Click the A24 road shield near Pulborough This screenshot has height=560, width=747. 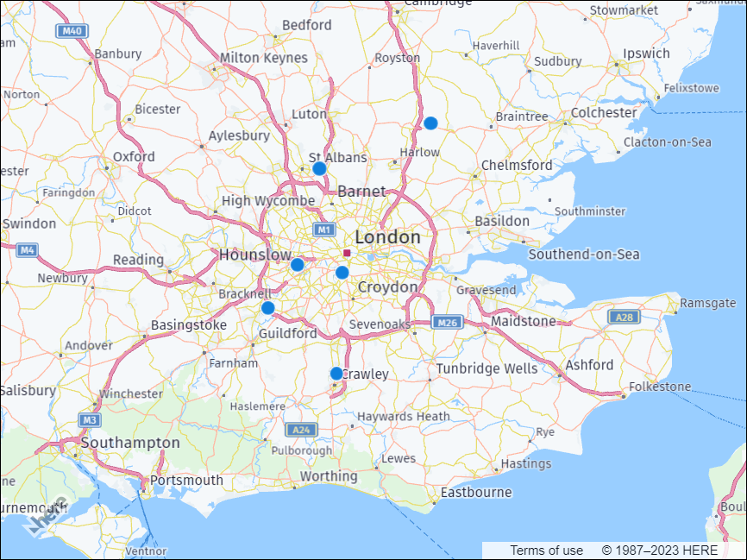[x=303, y=429]
